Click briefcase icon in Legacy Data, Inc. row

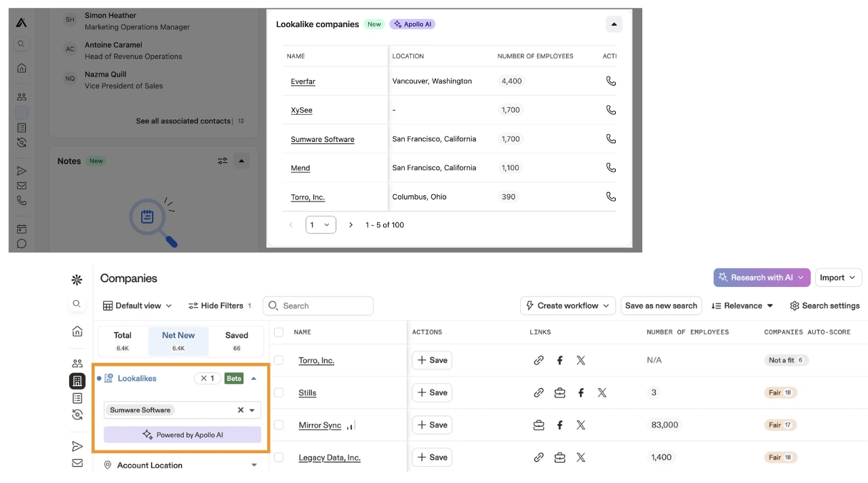click(x=559, y=457)
